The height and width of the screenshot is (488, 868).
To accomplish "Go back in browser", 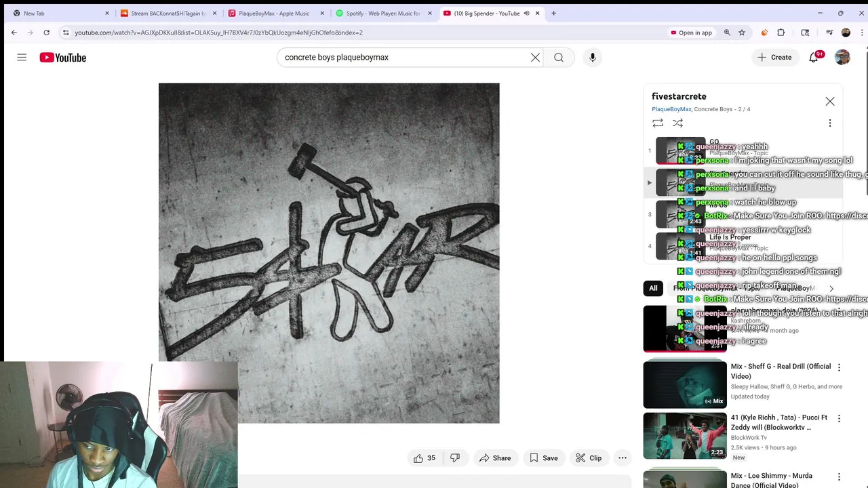I will (14, 33).
